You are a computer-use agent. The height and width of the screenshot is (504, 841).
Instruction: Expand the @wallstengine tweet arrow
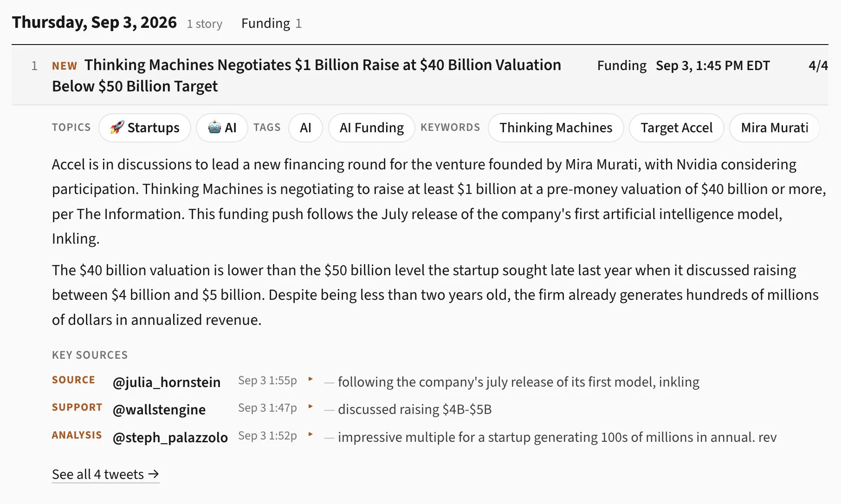[311, 407]
